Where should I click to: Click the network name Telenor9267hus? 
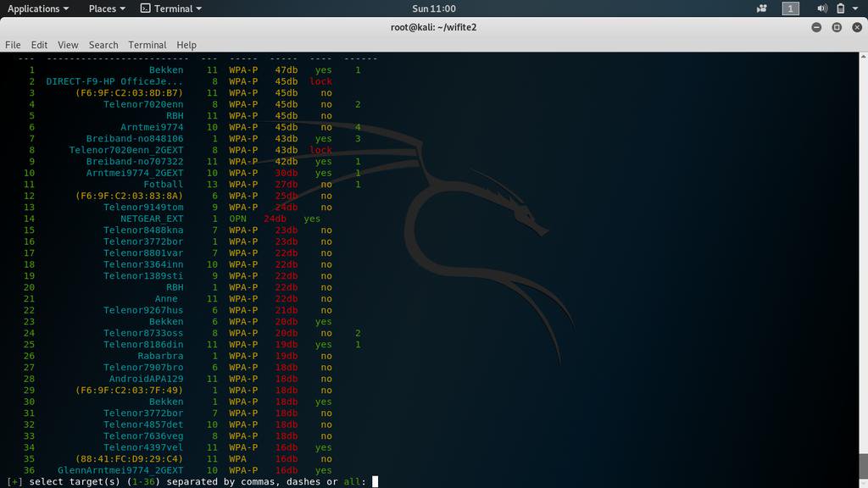(142, 310)
